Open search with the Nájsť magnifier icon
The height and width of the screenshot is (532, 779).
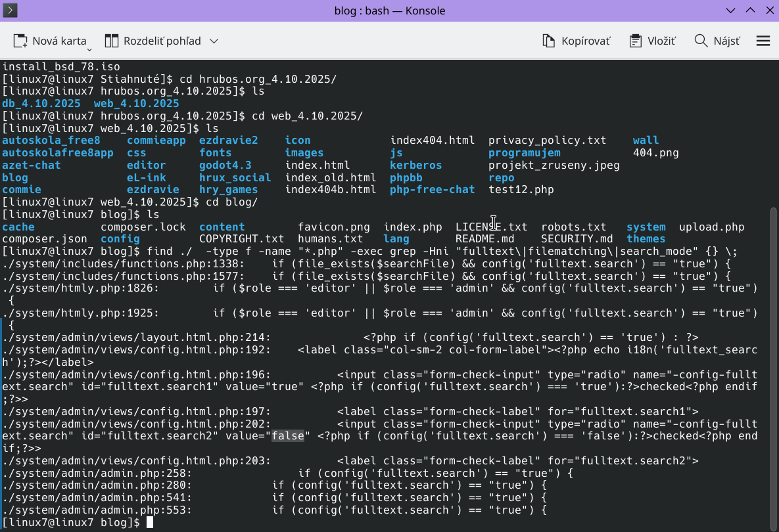click(701, 41)
